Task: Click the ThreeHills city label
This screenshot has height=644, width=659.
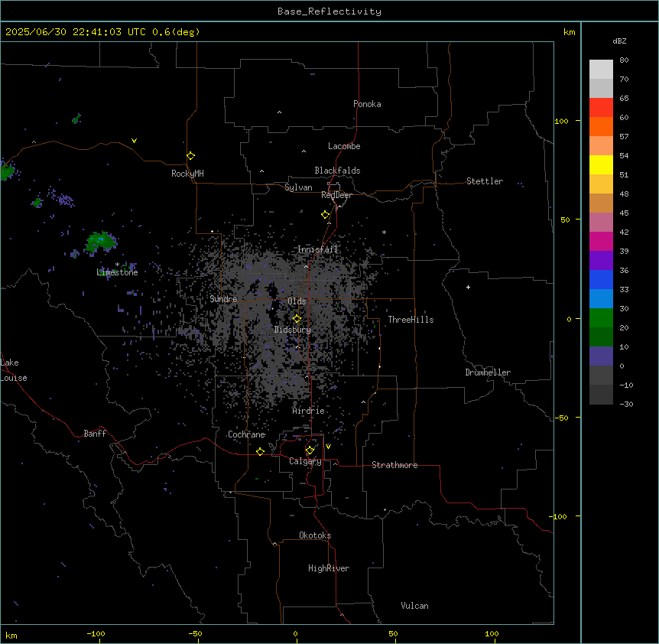Action: pyautogui.click(x=411, y=320)
